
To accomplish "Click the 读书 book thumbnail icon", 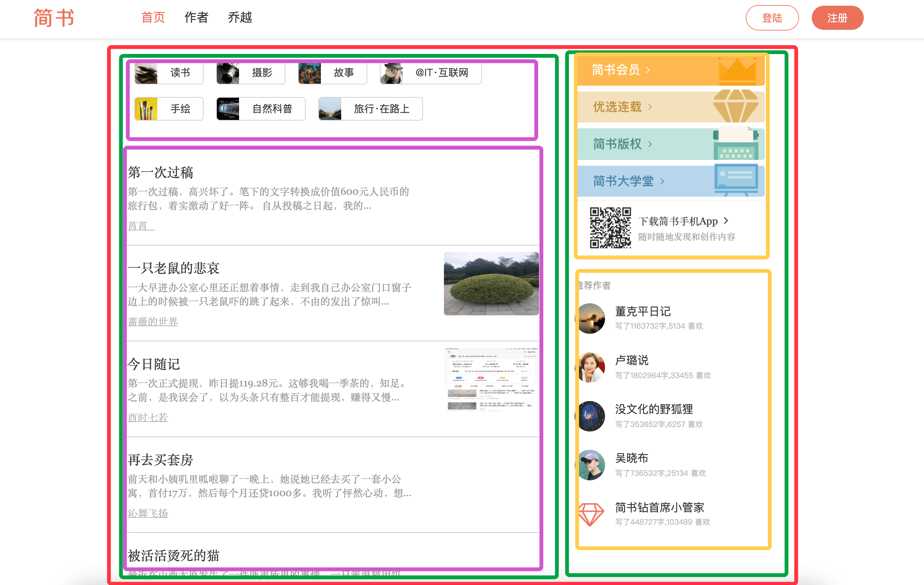I will tap(146, 73).
